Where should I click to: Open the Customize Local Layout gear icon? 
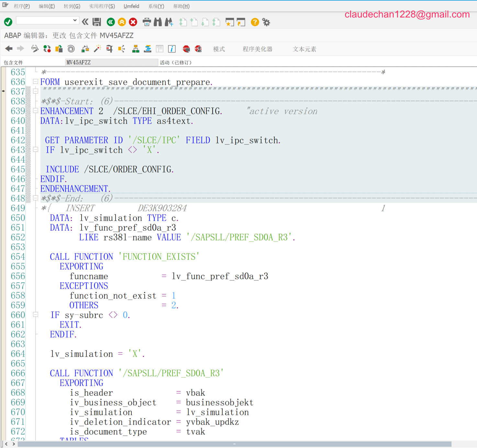click(x=266, y=22)
